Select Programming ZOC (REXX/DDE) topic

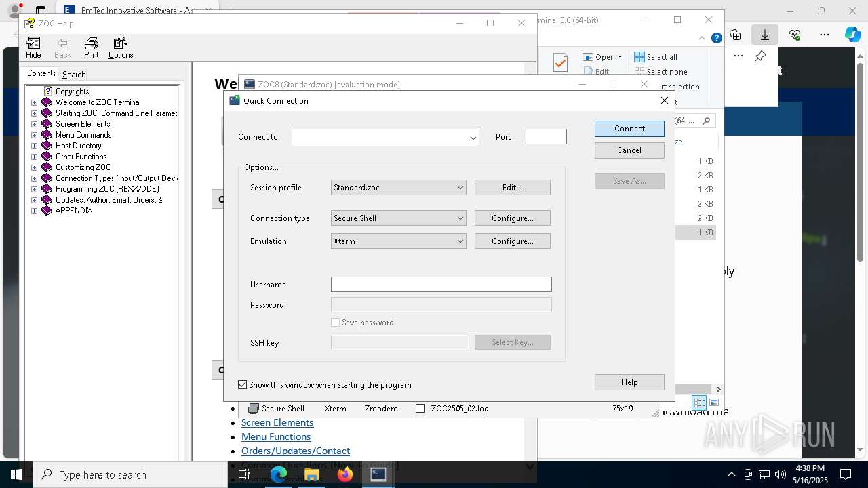coord(107,189)
